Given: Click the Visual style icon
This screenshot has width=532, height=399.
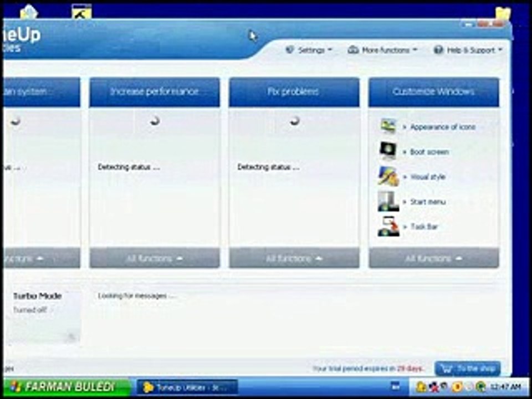Looking at the screenshot, I should click(x=388, y=176).
